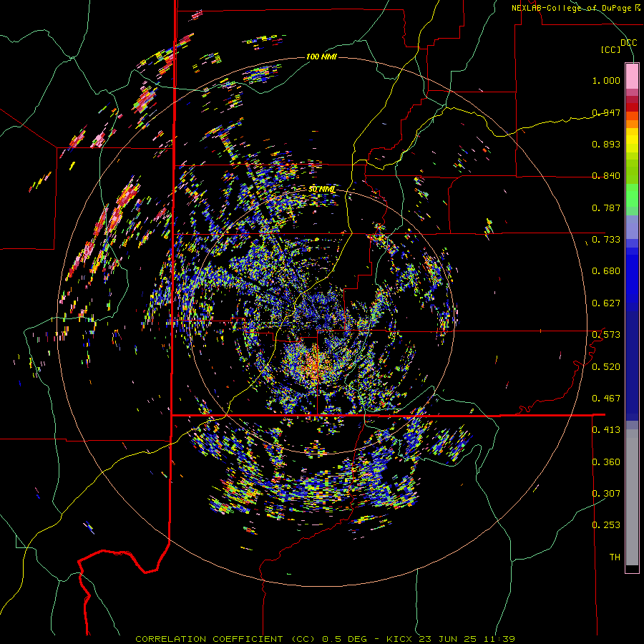Screen dimensions: 644x644
Task: Click the 0.467 scale value
Action: point(606,399)
